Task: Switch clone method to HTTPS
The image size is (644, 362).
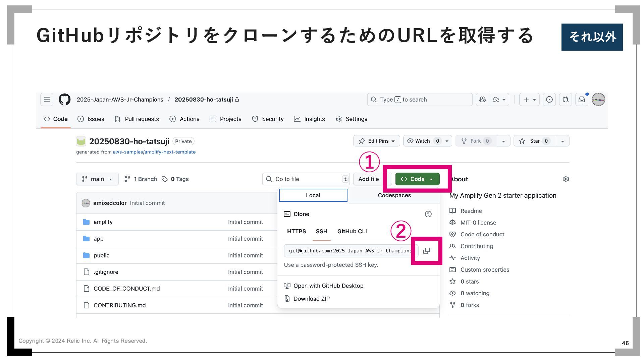Action: point(297,232)
